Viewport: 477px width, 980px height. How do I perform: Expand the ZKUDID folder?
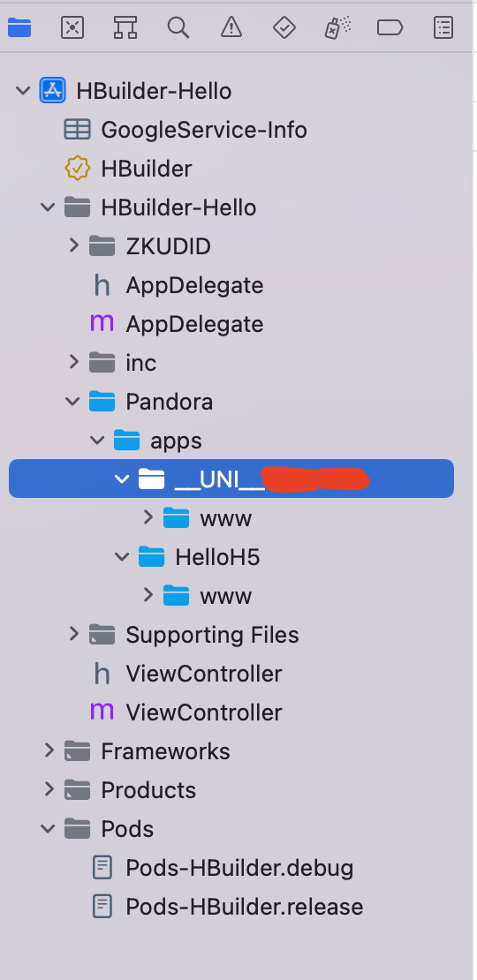(x=74, y=245)
